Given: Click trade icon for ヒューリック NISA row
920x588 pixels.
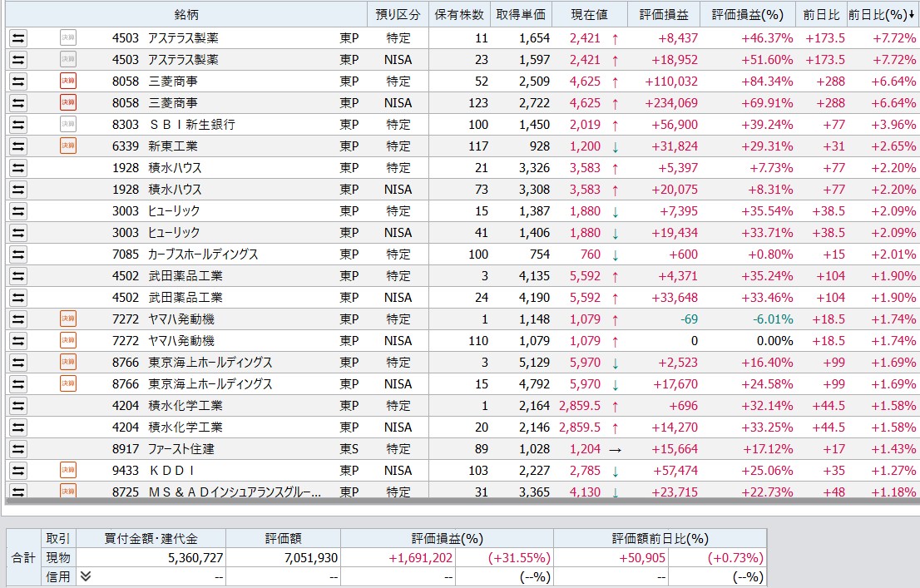Looking at the screenshot, I should pos(18,233).
